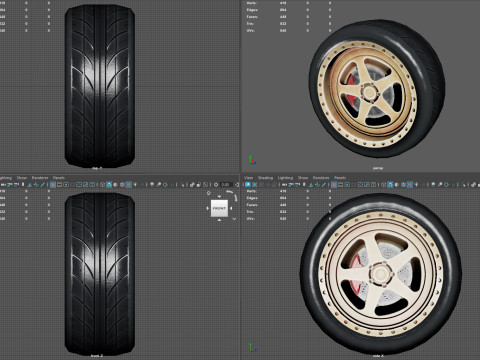Screen dimensions: 480x360
Task: Expand ViewCube options chevron
Action: 234,219
